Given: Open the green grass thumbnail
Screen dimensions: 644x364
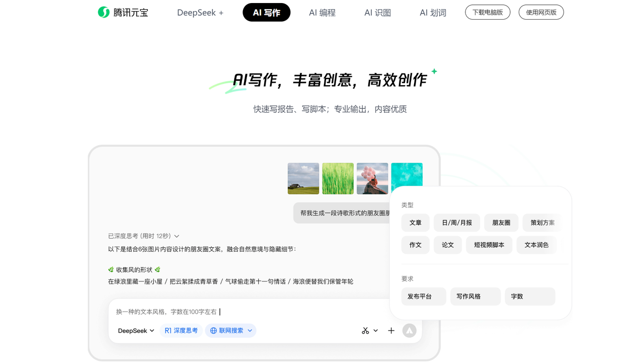Looking at the screenshot, I should [338, 179].
